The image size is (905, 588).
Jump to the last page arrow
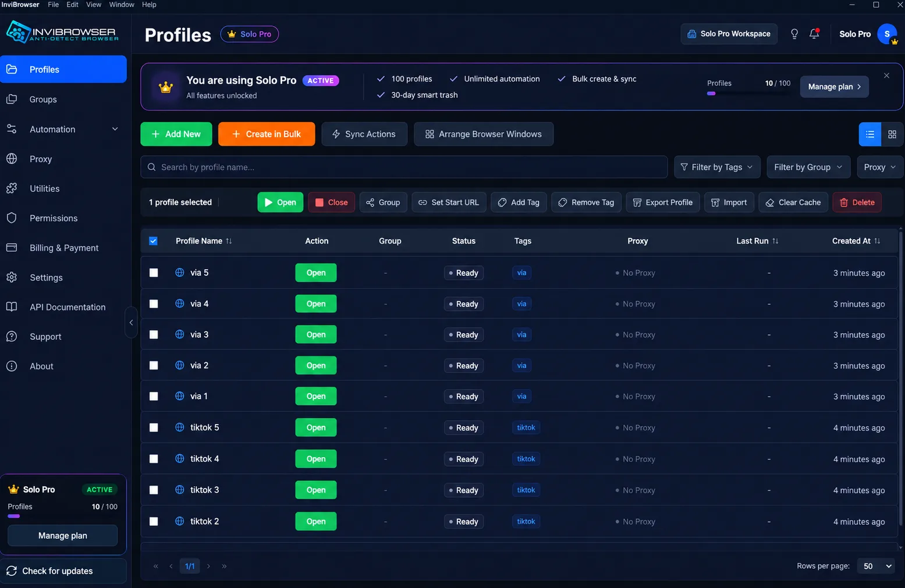[x=224, y=566]
